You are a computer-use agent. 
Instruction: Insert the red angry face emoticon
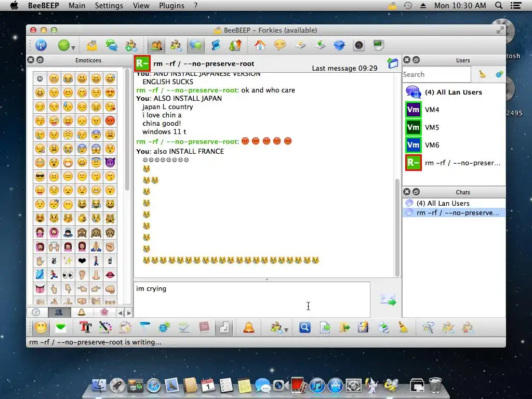coord(110,121)
